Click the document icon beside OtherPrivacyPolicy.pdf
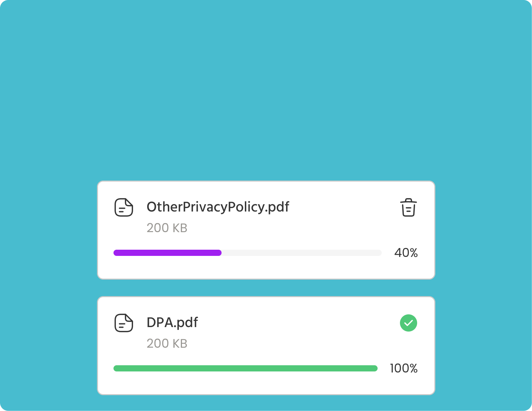Viewport: 532px width, 411px height. [x=124, y=207]
